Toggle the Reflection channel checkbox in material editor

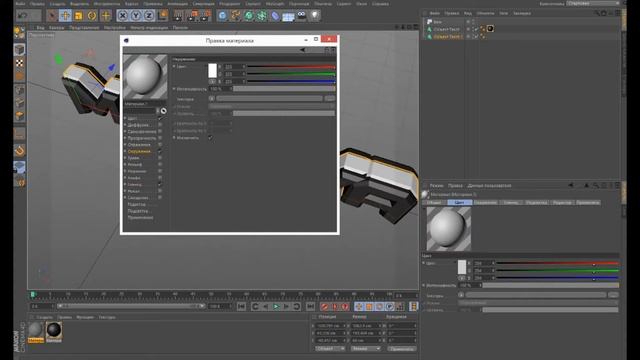(160, 144)
